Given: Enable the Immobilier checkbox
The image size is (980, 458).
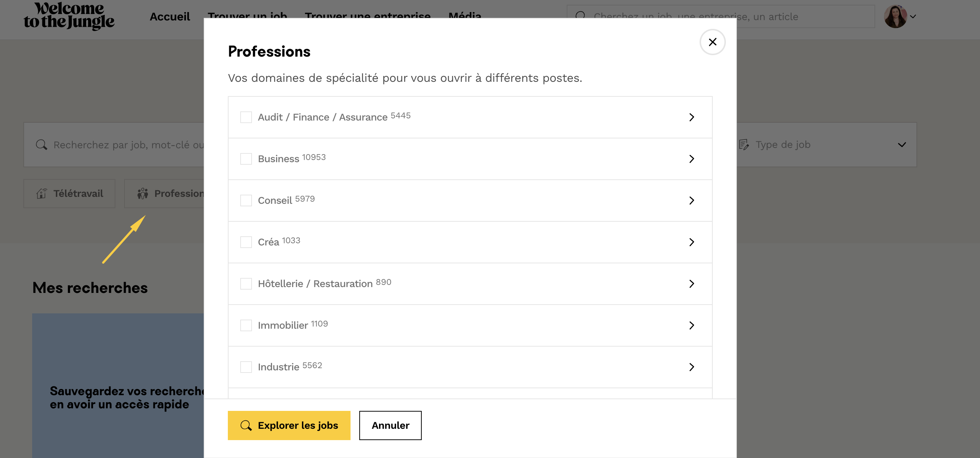Looking at the screenshot, I should click(x=246, y=325).
